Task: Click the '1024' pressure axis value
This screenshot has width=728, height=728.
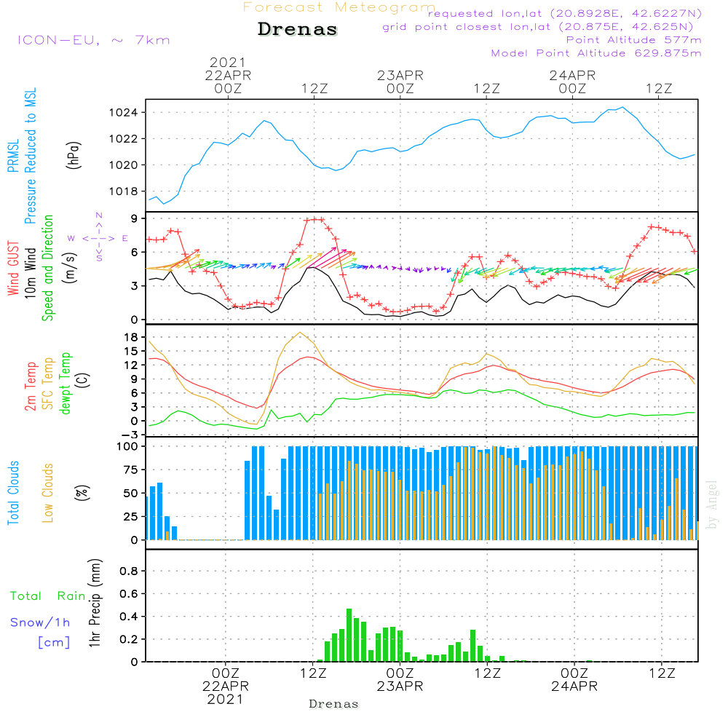Action: click(123, 112)
